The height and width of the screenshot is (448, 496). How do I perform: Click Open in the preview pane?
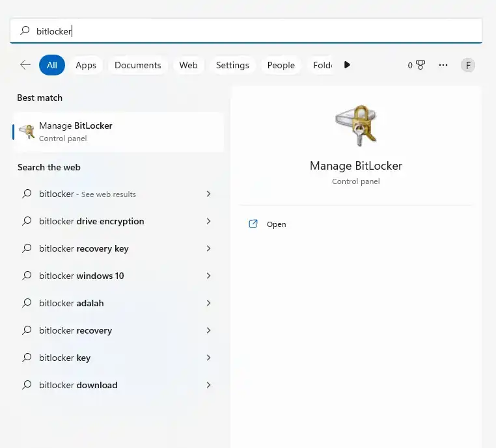pos(276,224)
